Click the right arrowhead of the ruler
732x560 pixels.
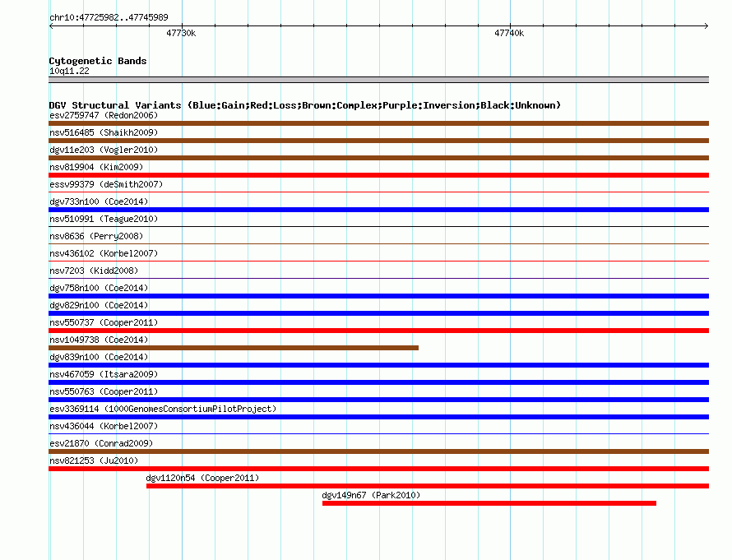(x=707, y=26)
